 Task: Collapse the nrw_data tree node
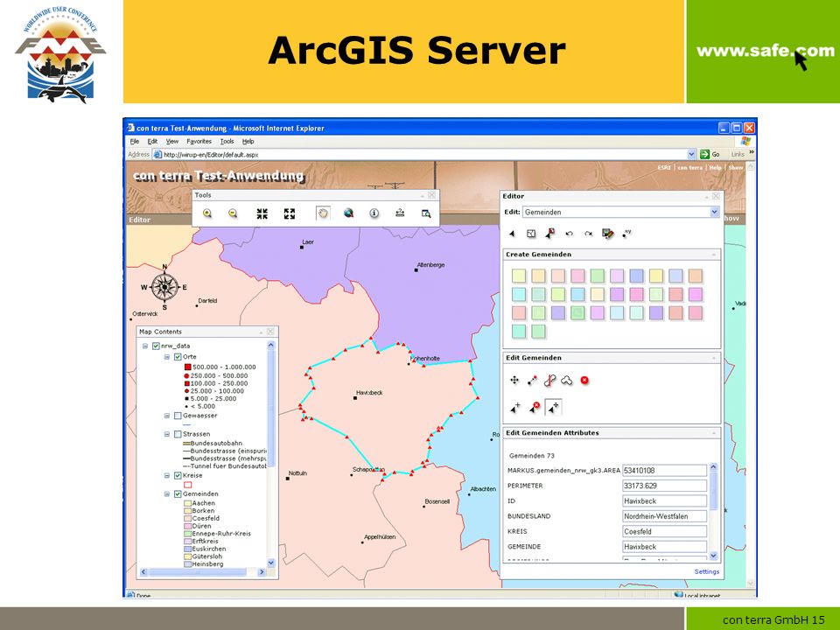(x=145, y=346)
